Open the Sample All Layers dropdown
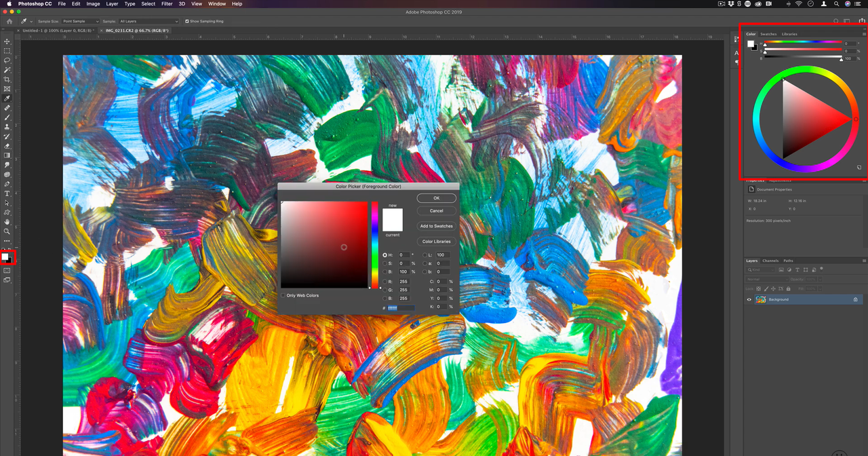This screenshot has width=868, height=456. click(149, 21)
